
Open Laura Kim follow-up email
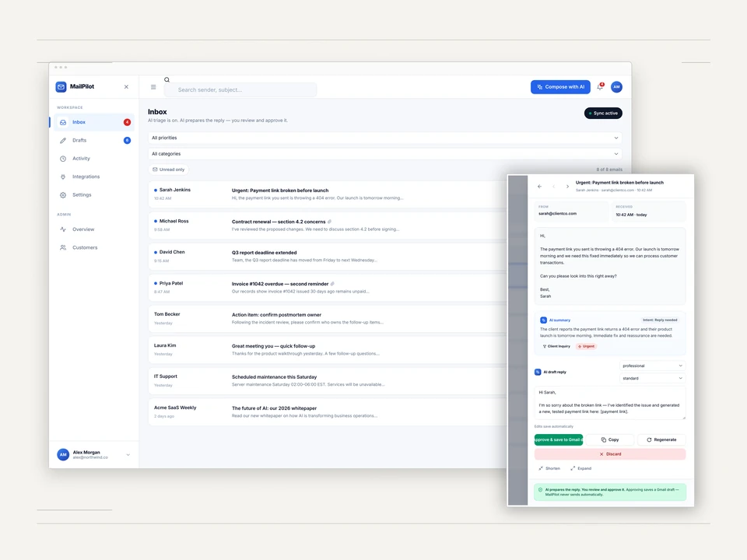click(328, 349)
